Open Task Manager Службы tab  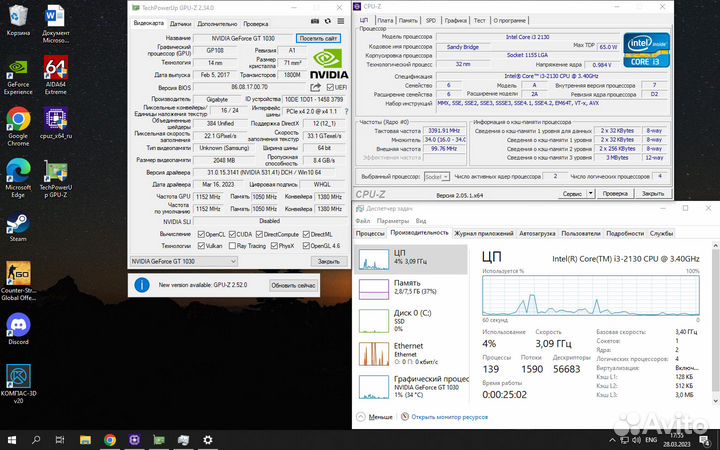pos(661,234)
